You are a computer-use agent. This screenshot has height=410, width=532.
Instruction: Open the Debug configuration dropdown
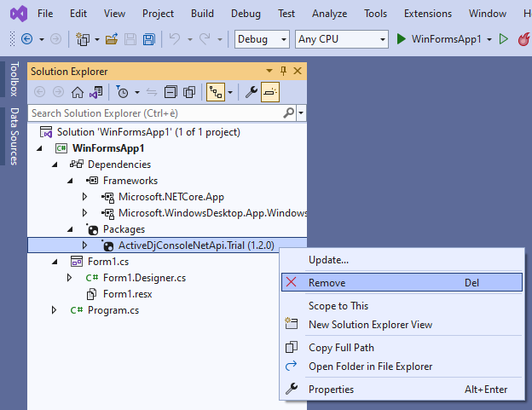[x=262, y=39]
